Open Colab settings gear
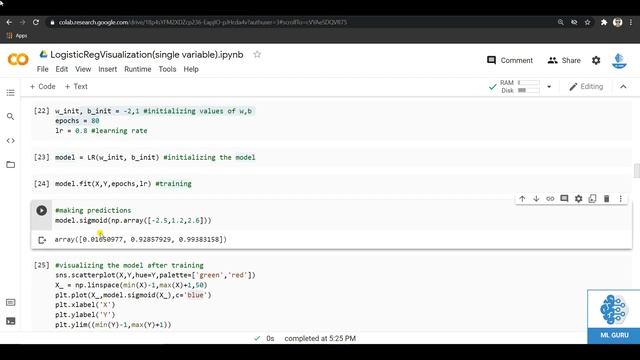640x360 pixels. [x=596, y=60]
